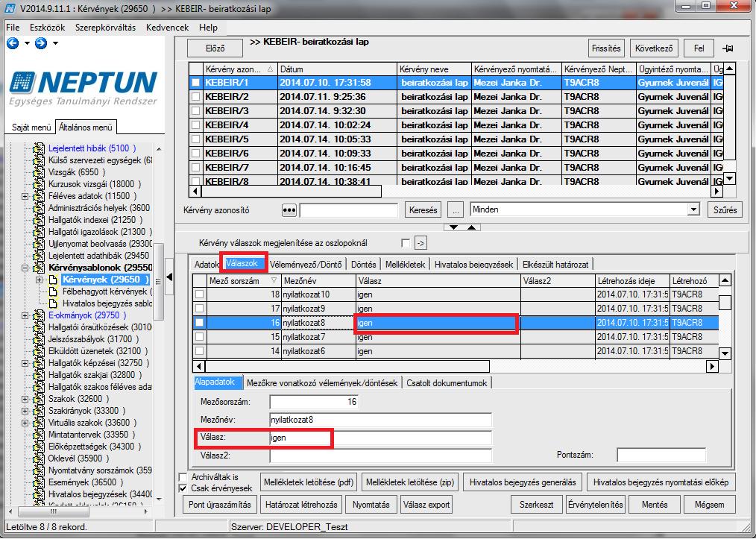756x539 pixels.
Task: Click the folder icon of Szakok (32600)
Action: [x=39, y=399]
